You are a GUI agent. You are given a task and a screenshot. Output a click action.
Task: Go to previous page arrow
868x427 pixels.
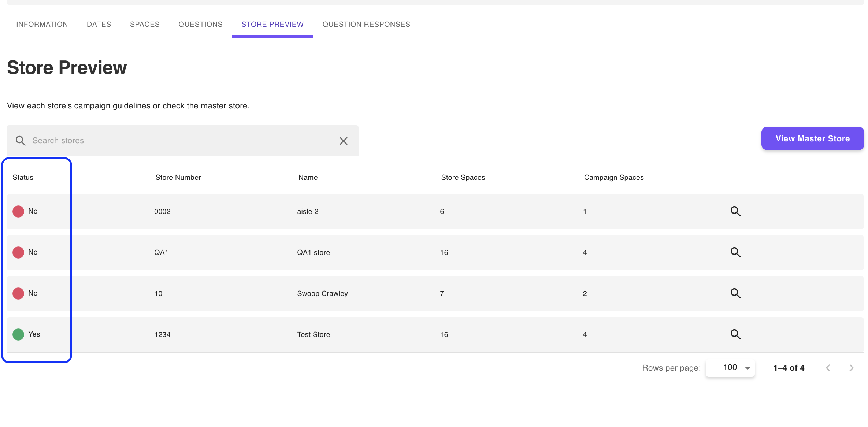click(x=828, y=368)
